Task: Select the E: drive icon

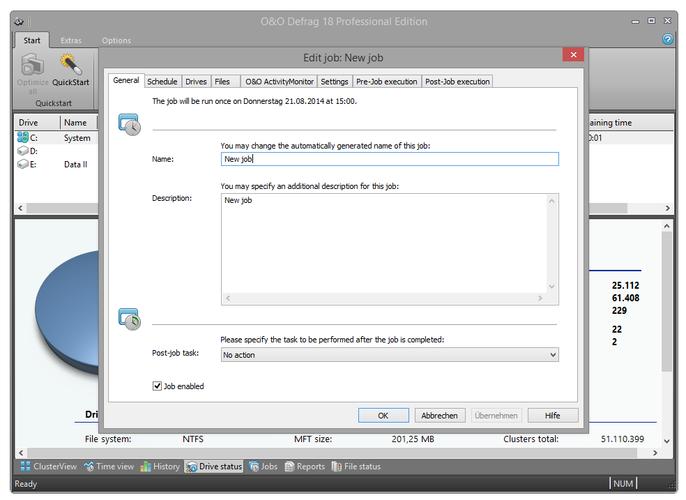Action: coord(23,164)
